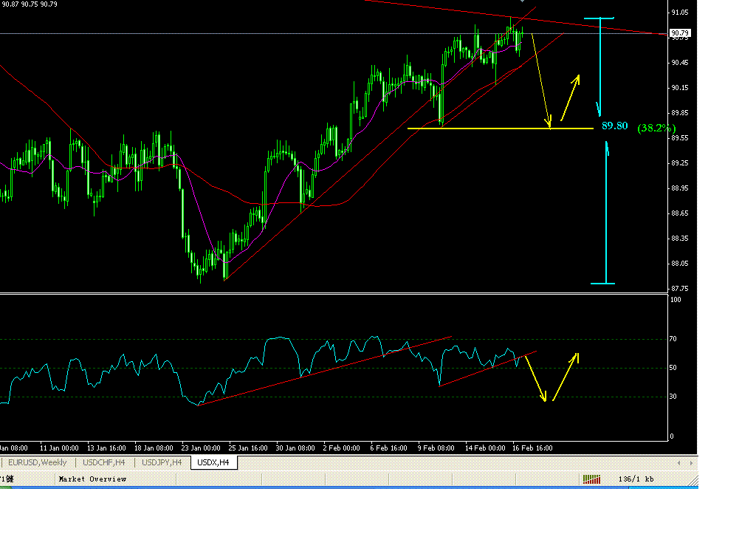
Task: Click the 89.55 price scale label
Action: (x=680, y=138)
